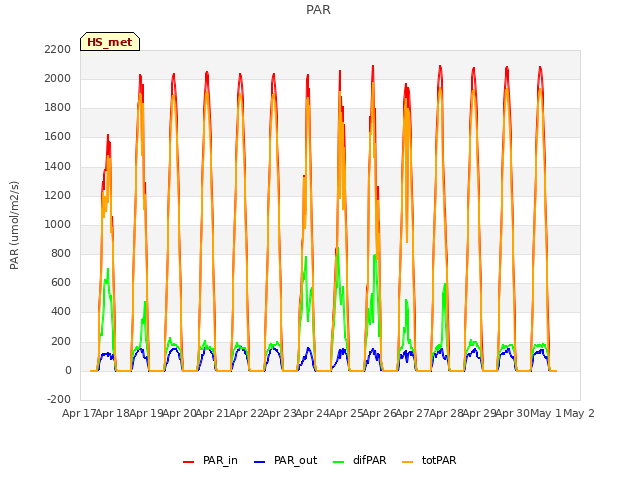Click the y-axis label PAR (umol/m2/s)
Image resolution: width=640 pixels, height=480 pixels.
[14, 225]
